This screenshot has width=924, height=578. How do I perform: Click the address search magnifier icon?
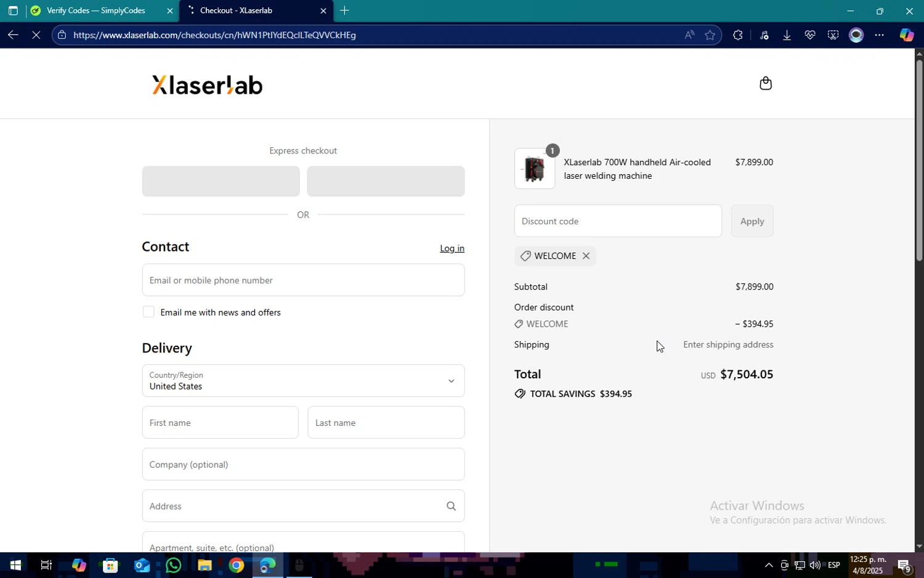pos(451,506)
